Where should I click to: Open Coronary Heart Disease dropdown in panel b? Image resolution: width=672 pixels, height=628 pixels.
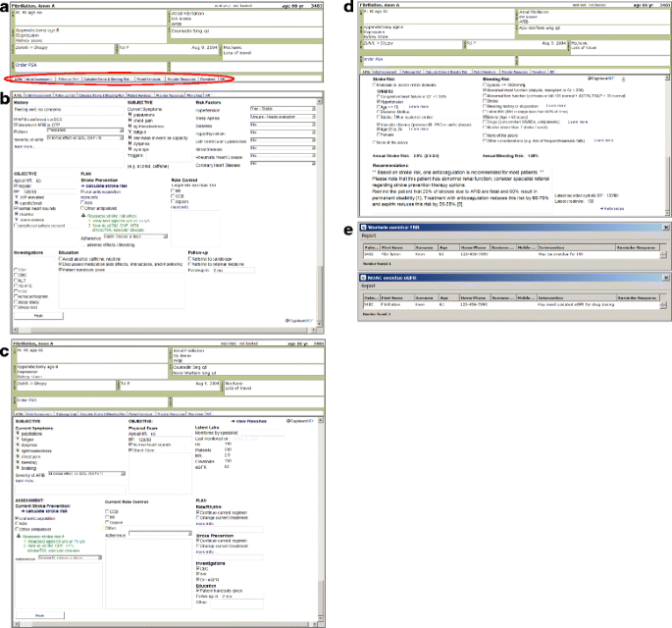point(283,164)
